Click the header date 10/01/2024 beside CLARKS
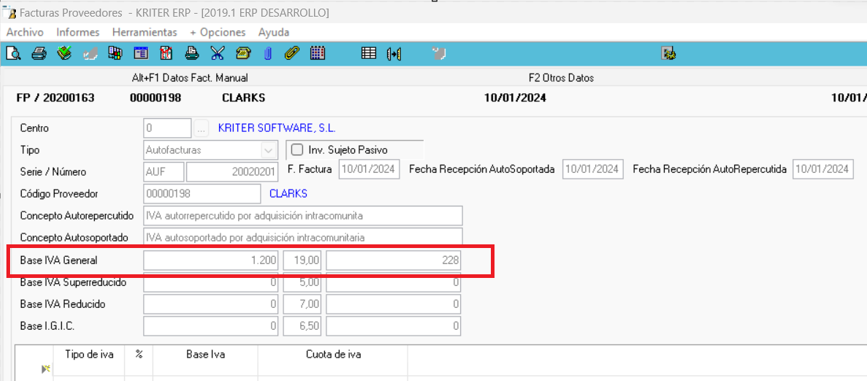867x381 pixels. click(515, 98)
